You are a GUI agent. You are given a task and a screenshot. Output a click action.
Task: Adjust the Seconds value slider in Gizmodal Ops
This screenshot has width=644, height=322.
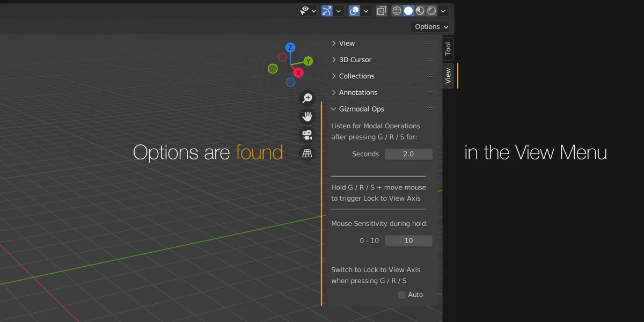click(408, 154)
